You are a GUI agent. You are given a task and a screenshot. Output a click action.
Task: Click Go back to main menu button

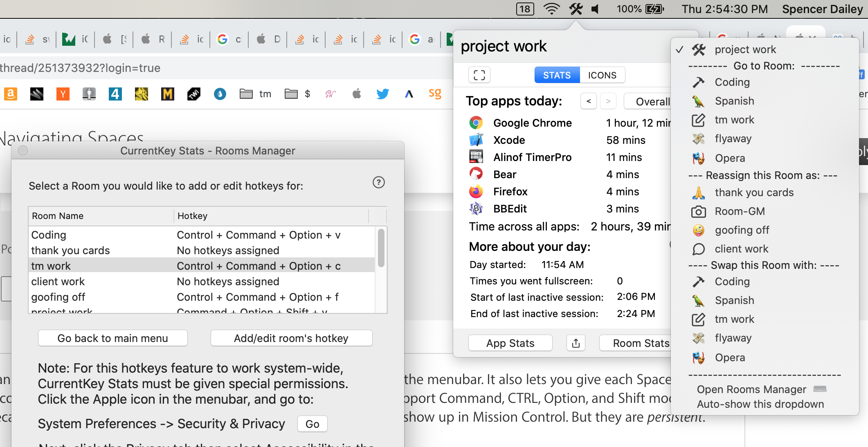coord(112,338)
